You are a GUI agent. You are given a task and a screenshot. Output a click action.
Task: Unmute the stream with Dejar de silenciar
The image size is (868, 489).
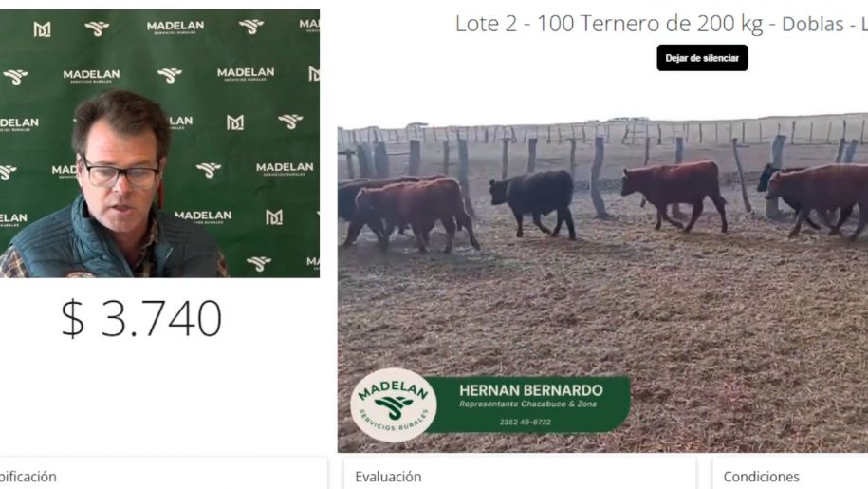702,58
